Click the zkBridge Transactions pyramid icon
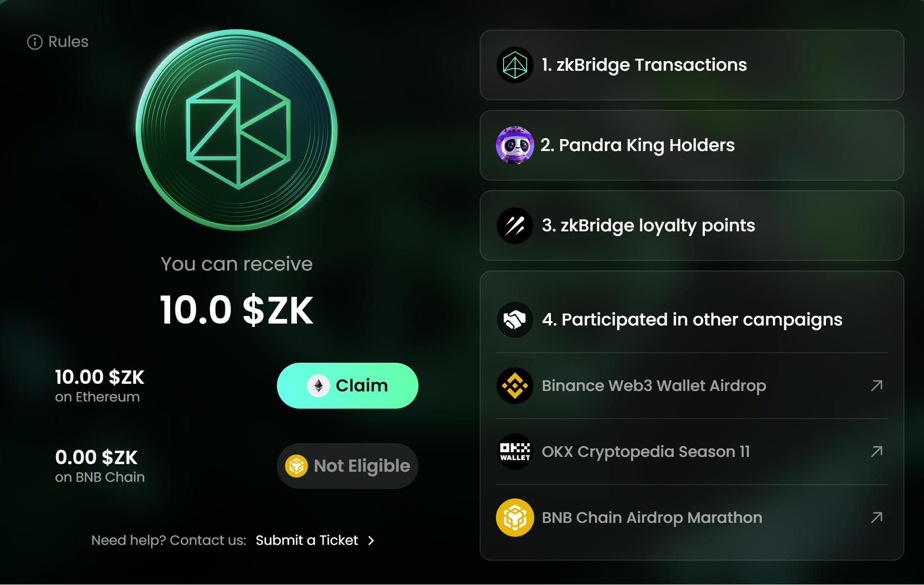This screenshot has width=924, height=585. pos(515,65)
